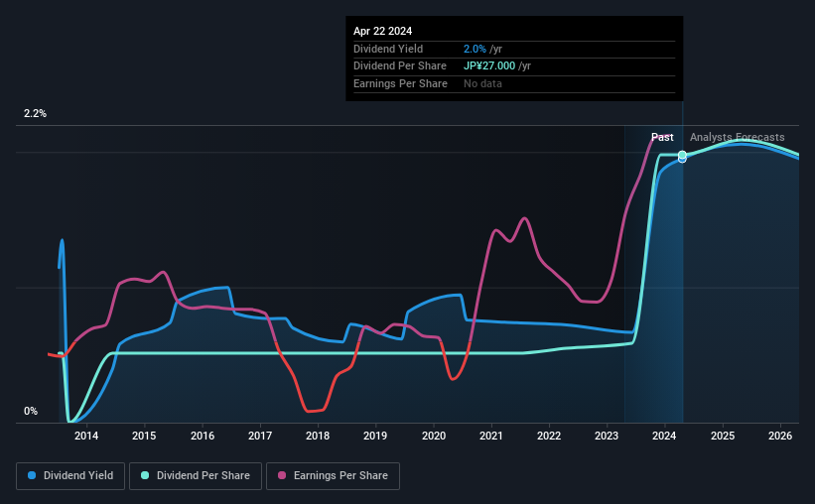Click the blue Dividend Yield legend dot
This screenshot has width=815, height=504.
32,475
